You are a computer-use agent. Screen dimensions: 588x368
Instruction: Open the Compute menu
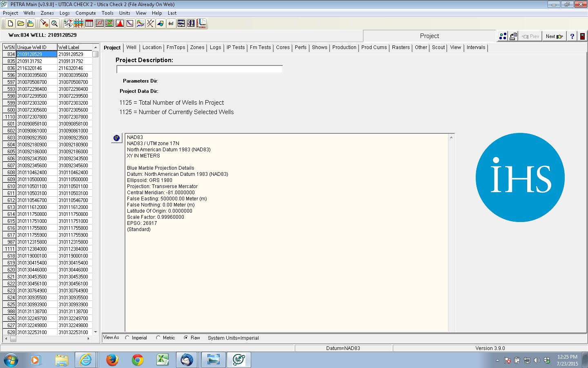click(86, 13)
